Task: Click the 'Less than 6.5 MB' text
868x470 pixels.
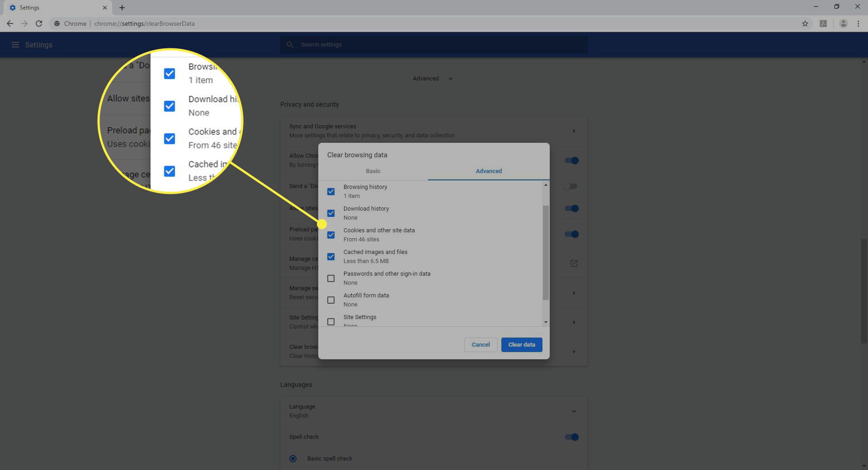Action: pyautogui.click(x=366, y=261)
